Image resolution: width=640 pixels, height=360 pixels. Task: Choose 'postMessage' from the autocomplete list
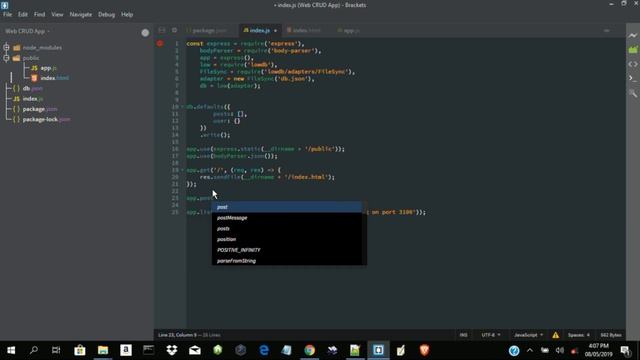(x=287, y=218)
